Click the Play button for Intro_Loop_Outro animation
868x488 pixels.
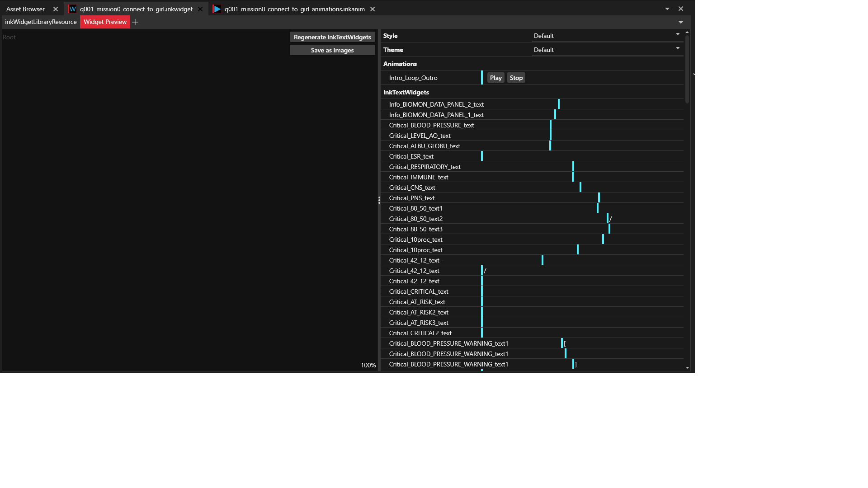point(495,77)
